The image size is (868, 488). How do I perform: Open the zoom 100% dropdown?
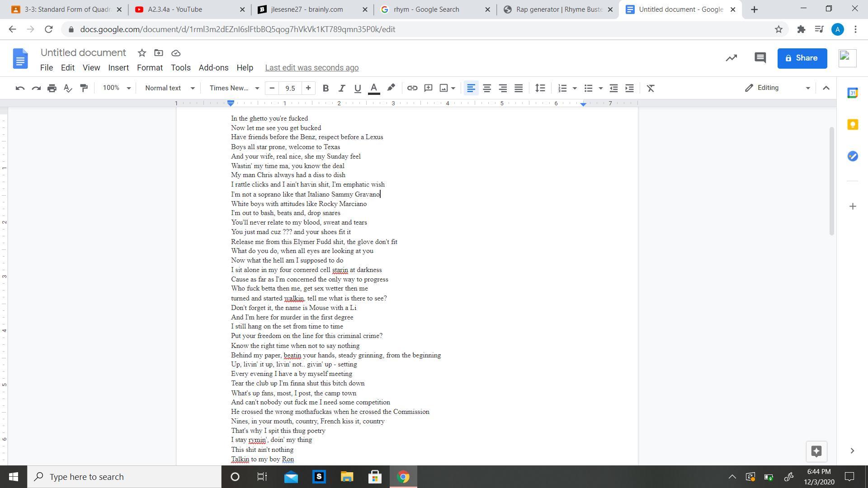coord(116,88)
